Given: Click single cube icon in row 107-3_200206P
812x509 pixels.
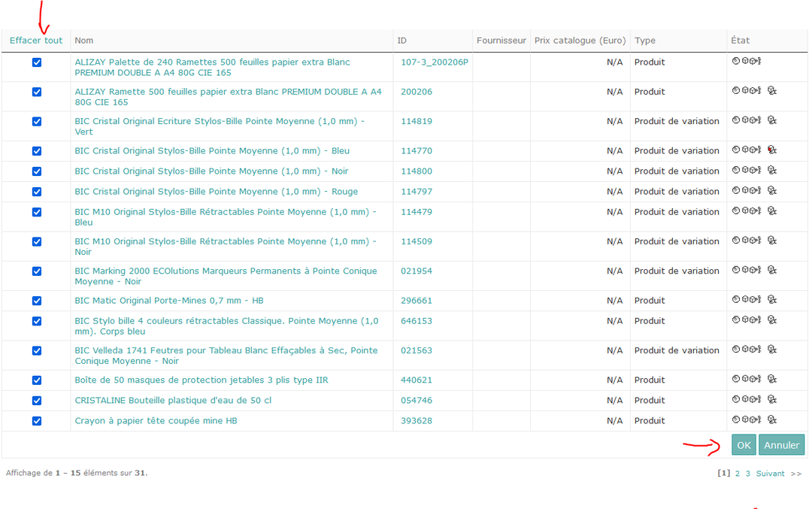Looking at the screenshot, I should pyautogui.click(x=746, y=61).
